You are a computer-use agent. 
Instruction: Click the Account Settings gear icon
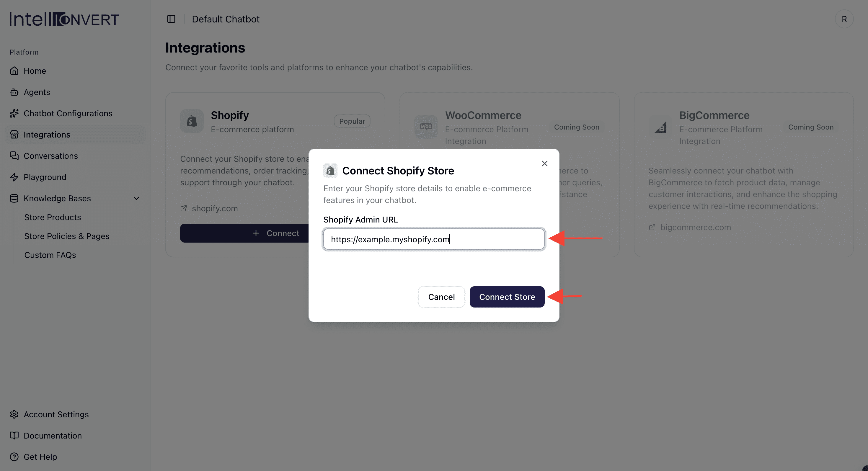(14, 414)
